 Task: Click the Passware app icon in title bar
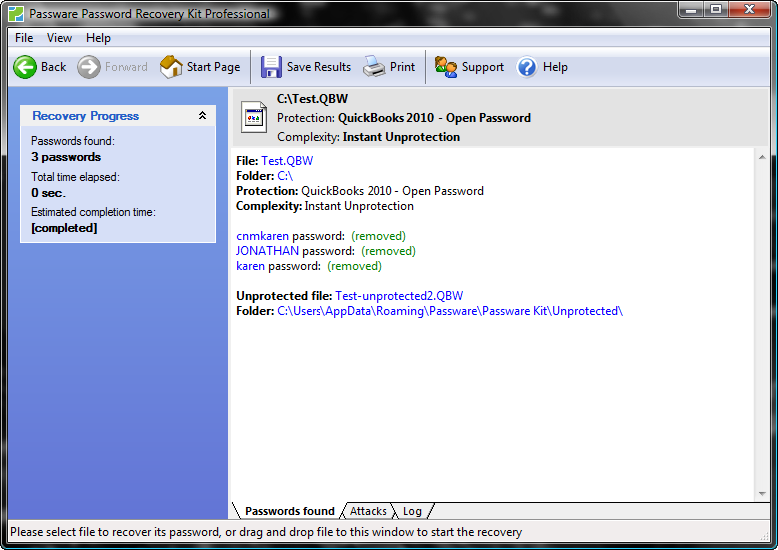tap(16, 14)
